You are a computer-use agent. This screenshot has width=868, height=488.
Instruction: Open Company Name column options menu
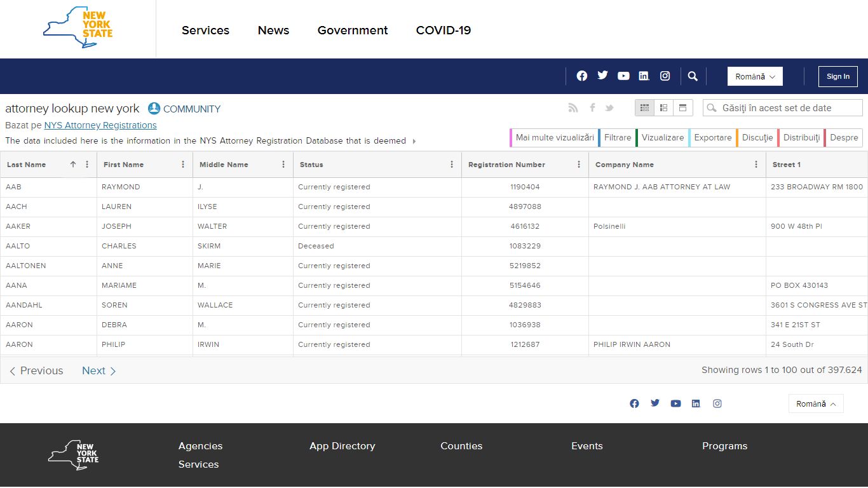(756, 165)
